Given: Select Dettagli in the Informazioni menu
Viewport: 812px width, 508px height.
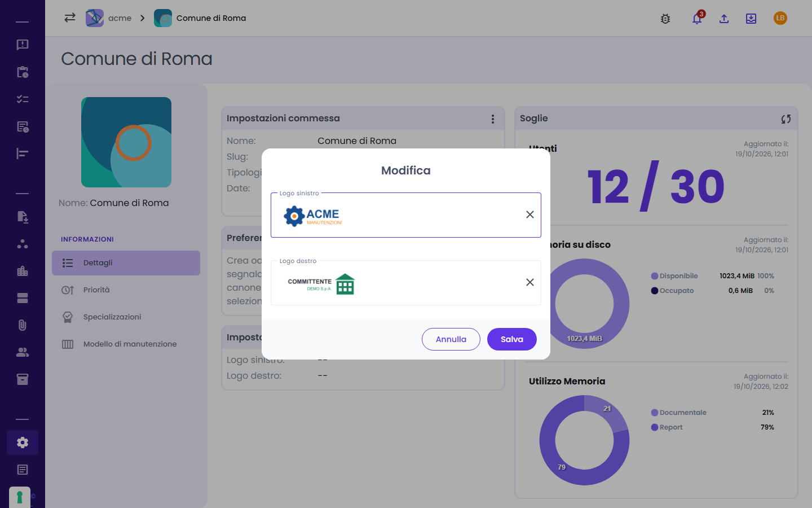Looking at the screenshot, I should (126, 263).
